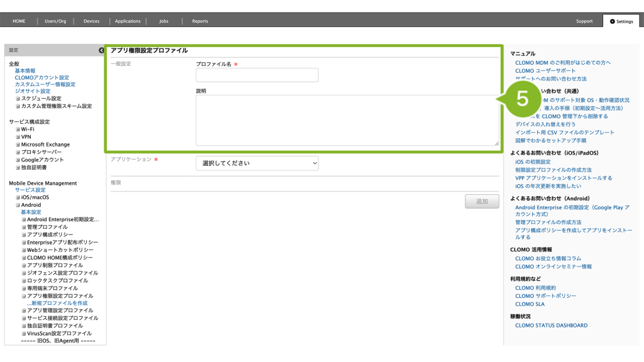This screenshot has height=362, width=644.
Task: Expand the Microsoft Exchange node
Action: [18, 145]
